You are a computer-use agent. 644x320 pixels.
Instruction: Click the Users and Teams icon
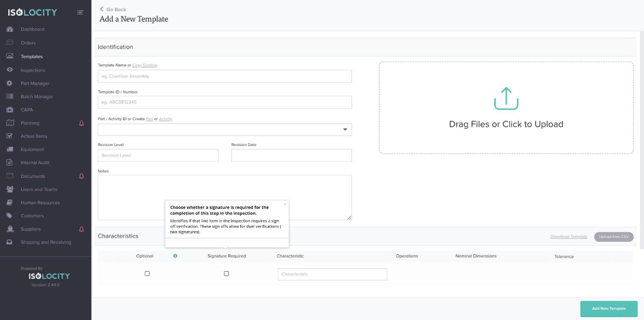[x=10, y=189]
